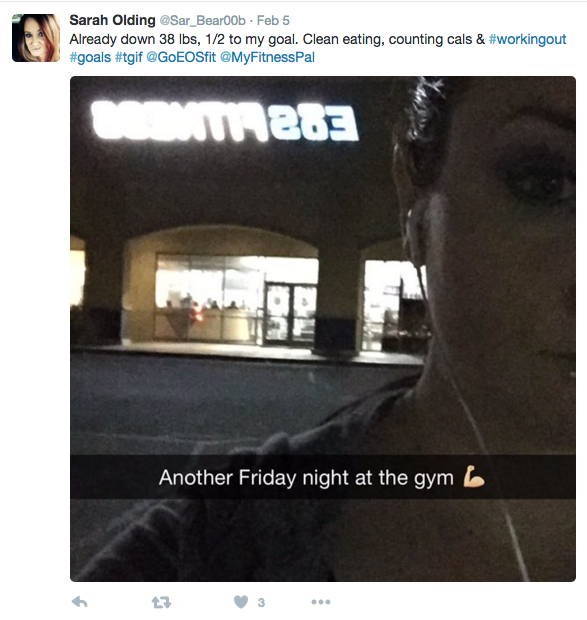Retweet this post using the retweet icon
The image size is (587, 620).
(161, 602)
